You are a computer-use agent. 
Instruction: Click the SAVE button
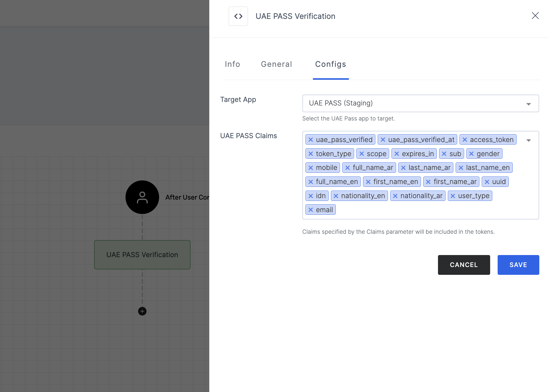(518, 265)
